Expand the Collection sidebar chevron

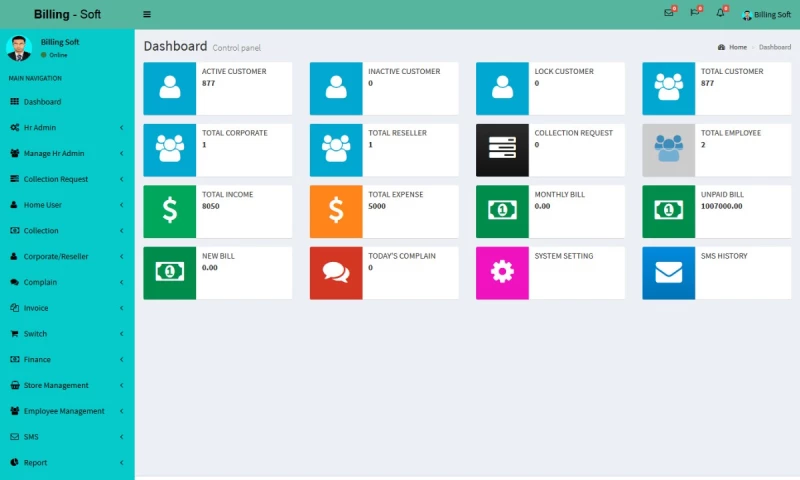(121, 231)
